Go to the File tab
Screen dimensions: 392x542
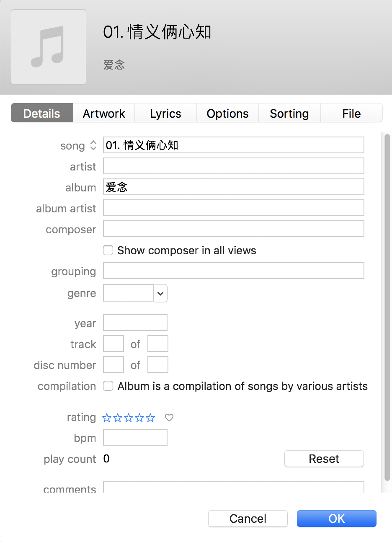coord(351,114)
